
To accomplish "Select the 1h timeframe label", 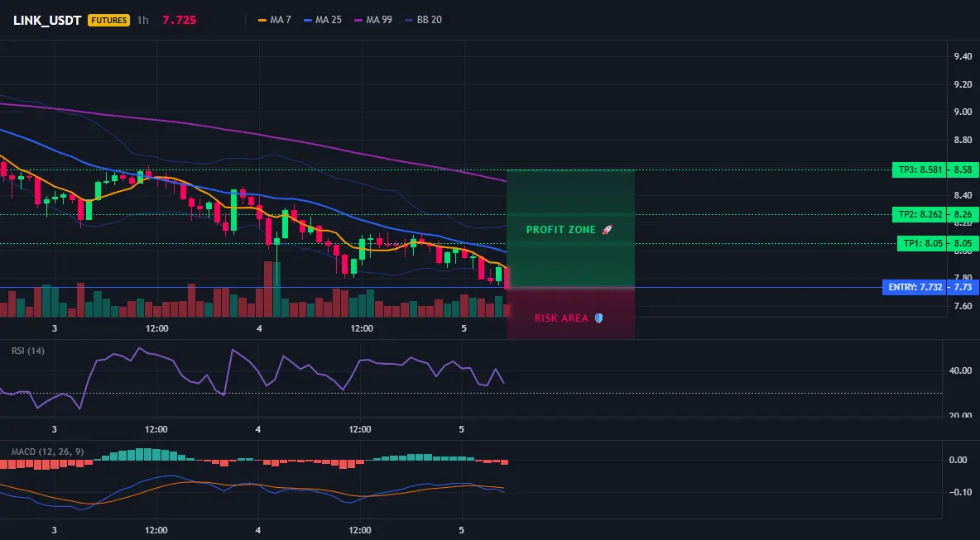I will point(142,20).
